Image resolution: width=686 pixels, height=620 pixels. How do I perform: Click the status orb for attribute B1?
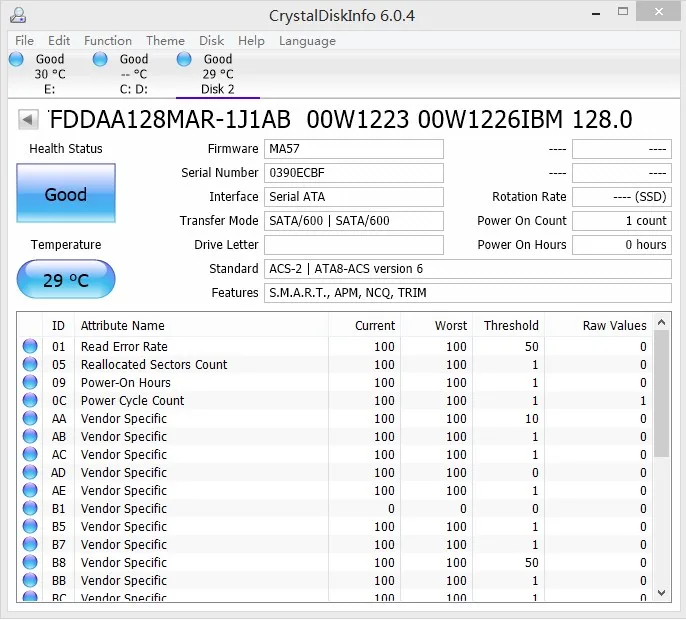tap(30, 508)
